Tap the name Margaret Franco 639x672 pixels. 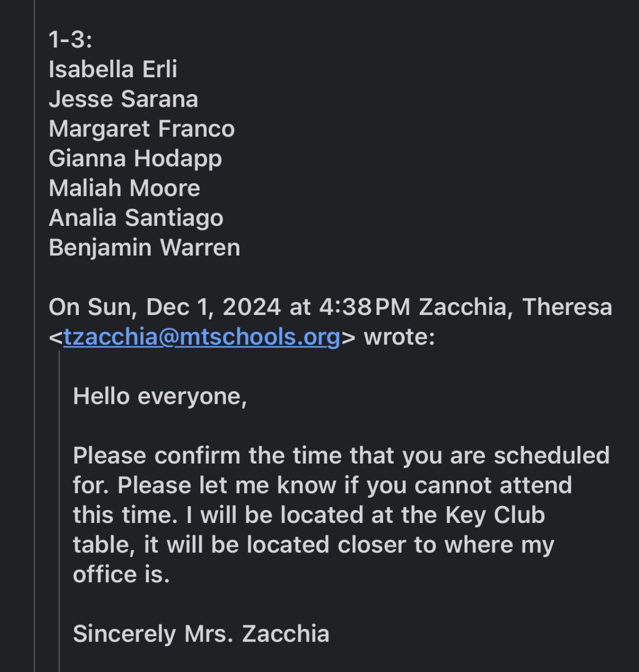coord(141,129)
